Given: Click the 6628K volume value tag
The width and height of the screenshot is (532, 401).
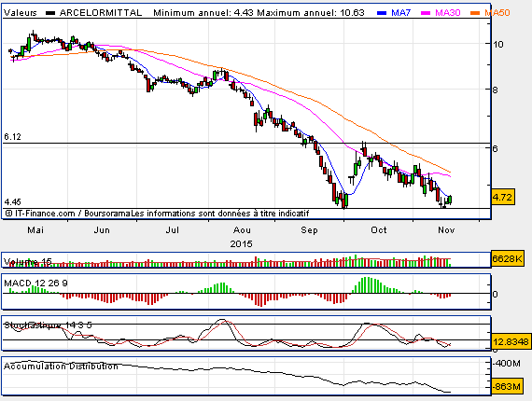Looking at the screenshot, I should pyautogui.click(x=507, y=258).
